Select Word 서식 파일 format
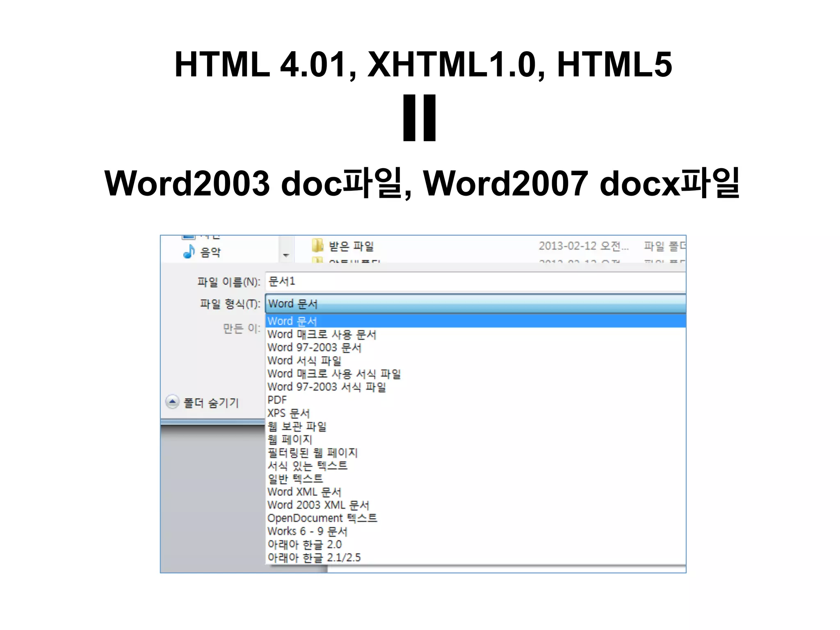 coord(476,361)
